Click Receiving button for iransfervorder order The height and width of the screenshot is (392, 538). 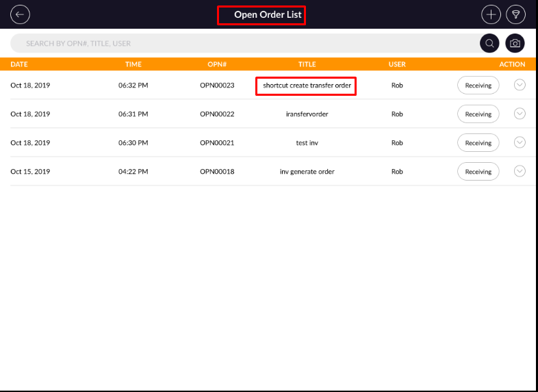pyautogui.click(x=478, y=114)
